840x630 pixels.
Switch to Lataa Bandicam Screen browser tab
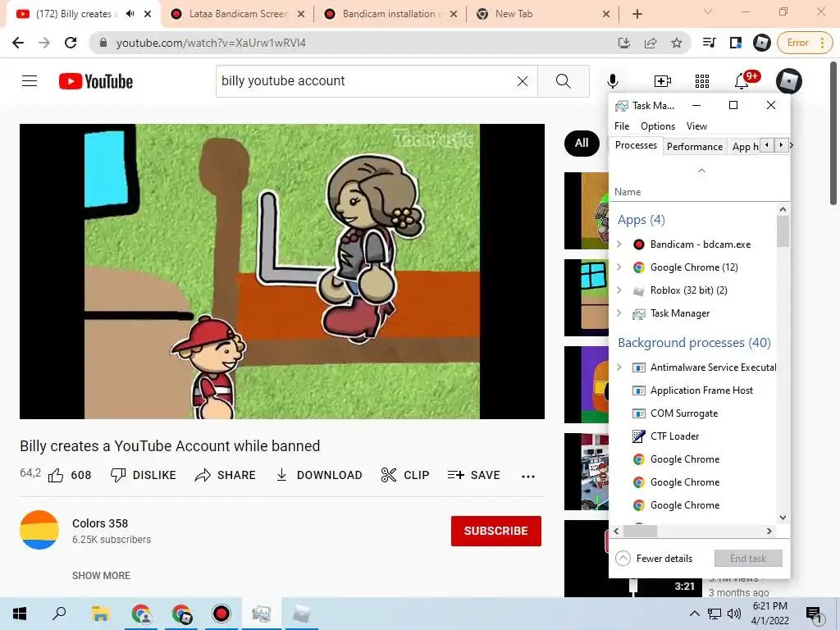click(239, 14)
